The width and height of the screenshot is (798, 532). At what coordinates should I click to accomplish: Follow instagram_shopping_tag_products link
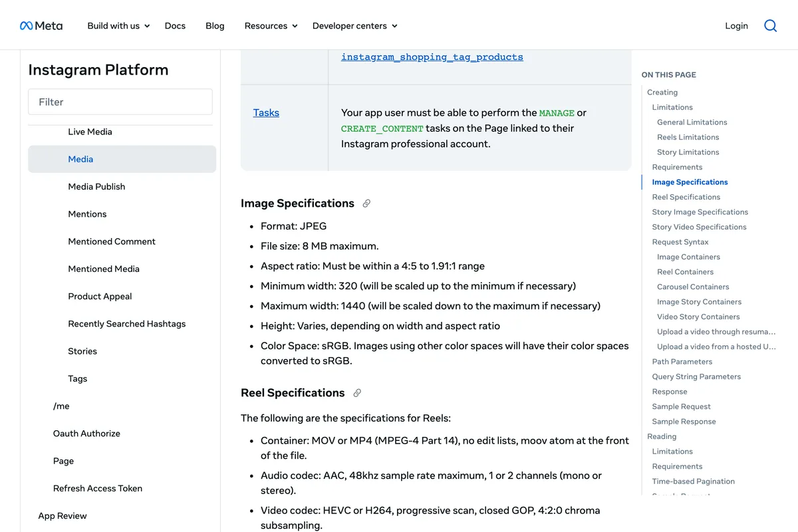pyautogui.click(x=432, y=57)
